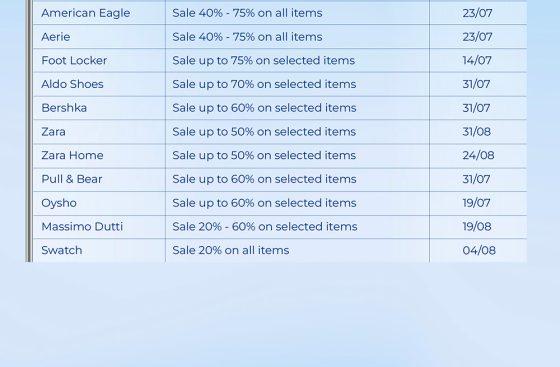Select Massimo Dutti in the list

pyautogui.click(x=82, y=226)
